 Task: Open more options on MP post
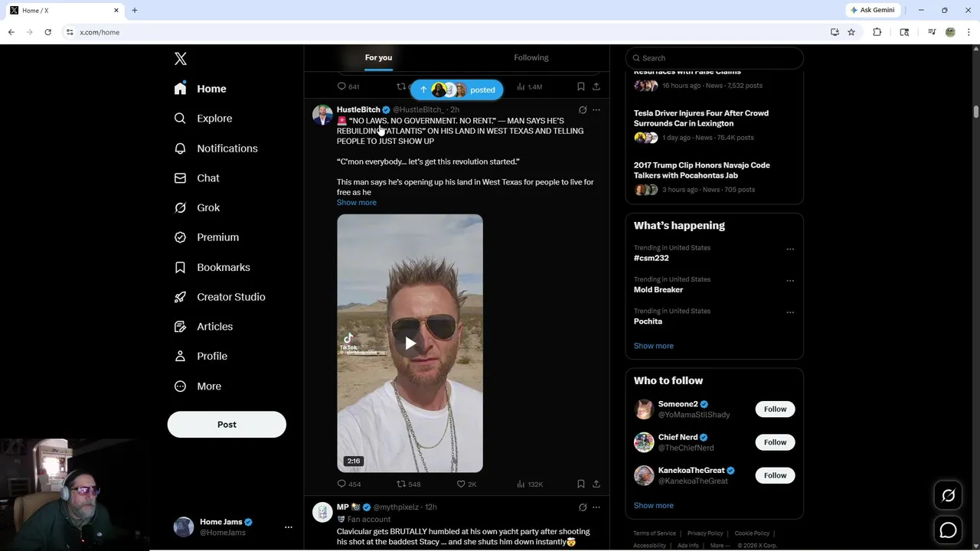(x=596, y=507)
